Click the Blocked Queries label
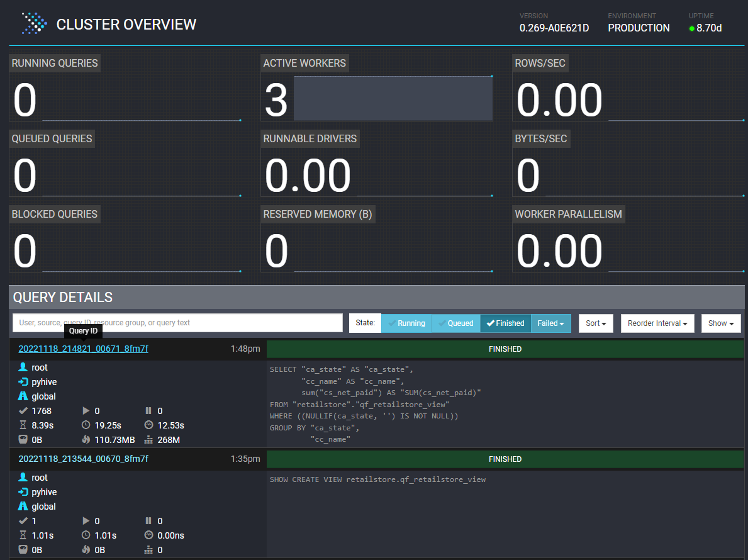Screen dimensions: 748x560 pyautogui.click(x=54, y=214)
